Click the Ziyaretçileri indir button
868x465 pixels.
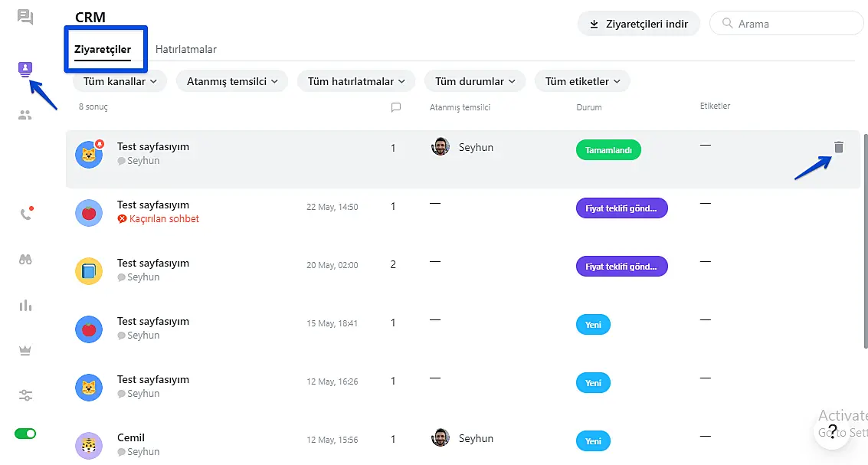point(638,24)
